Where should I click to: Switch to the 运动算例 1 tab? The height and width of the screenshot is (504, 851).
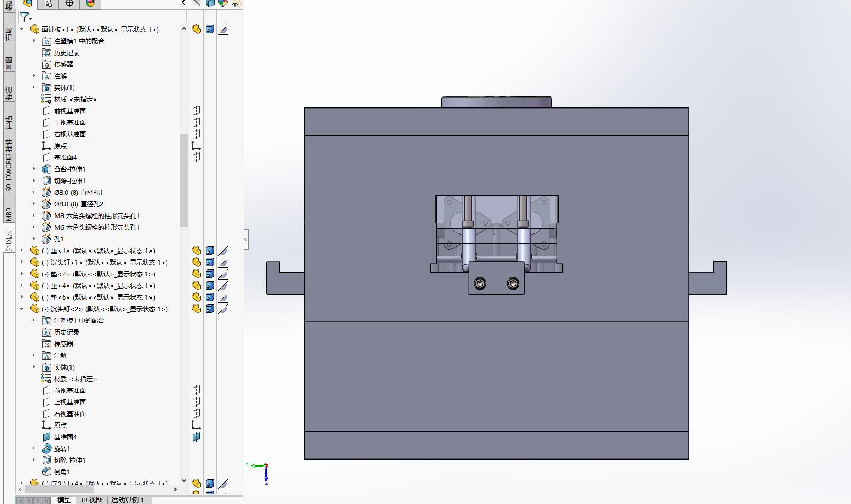tap(128, 500)
